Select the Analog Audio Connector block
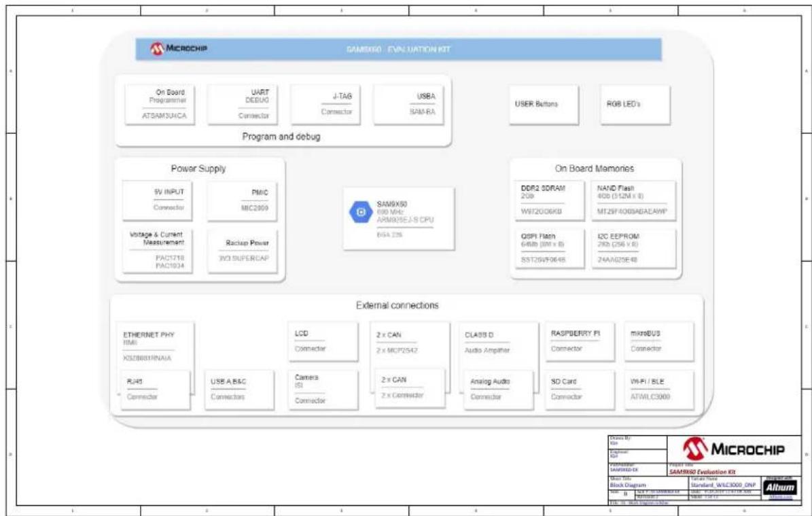 coord(497,390)
